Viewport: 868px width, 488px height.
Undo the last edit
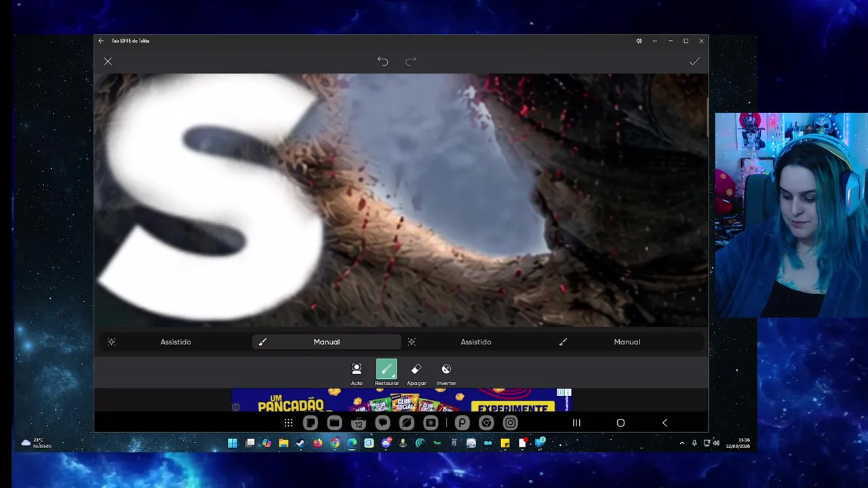click(x=382, y=62)
